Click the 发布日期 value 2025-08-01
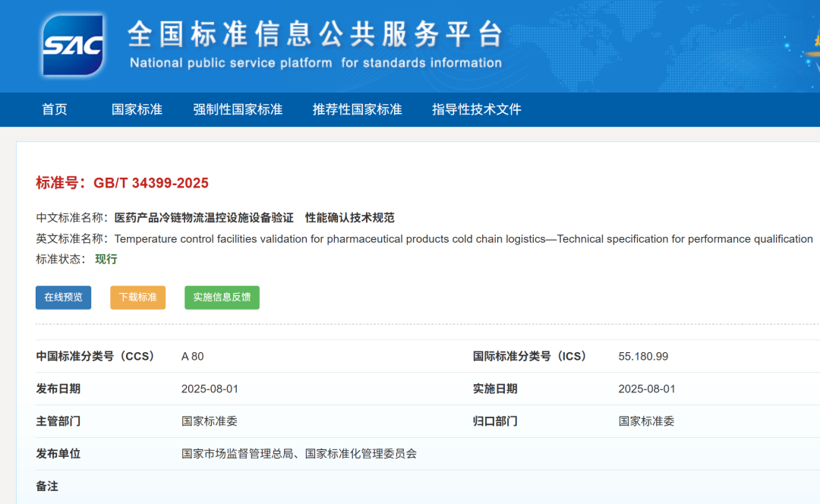Screen dimensions: 820x504 tap(210, 389)
